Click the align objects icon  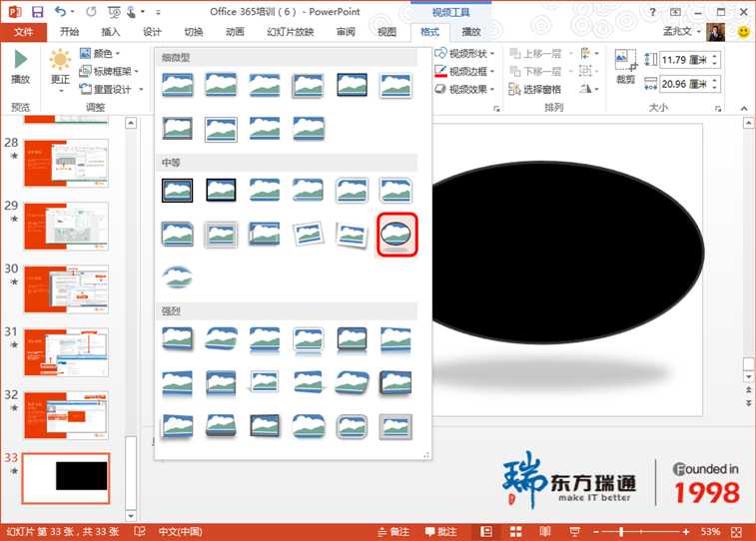588,53
